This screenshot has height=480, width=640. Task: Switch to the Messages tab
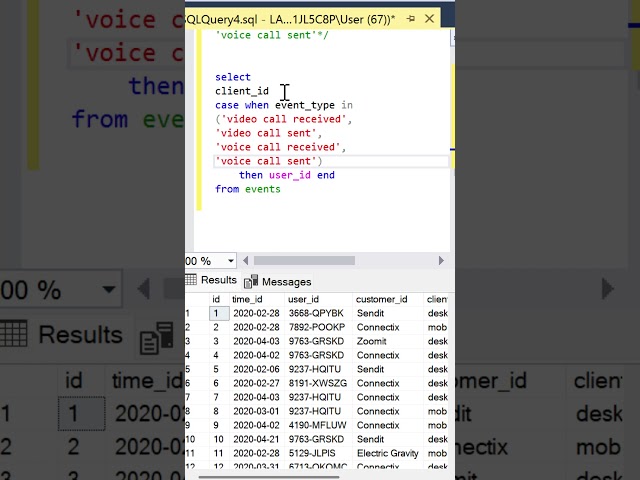pos(278,282)
